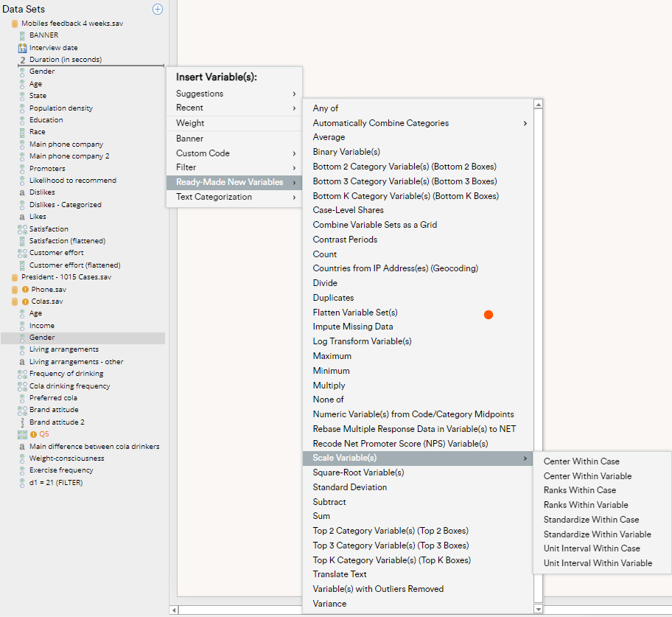Image resolution: width=672 pixels, height=617 pixels.
Task: Click the variable icon beside BANNER
Action: 22,35
